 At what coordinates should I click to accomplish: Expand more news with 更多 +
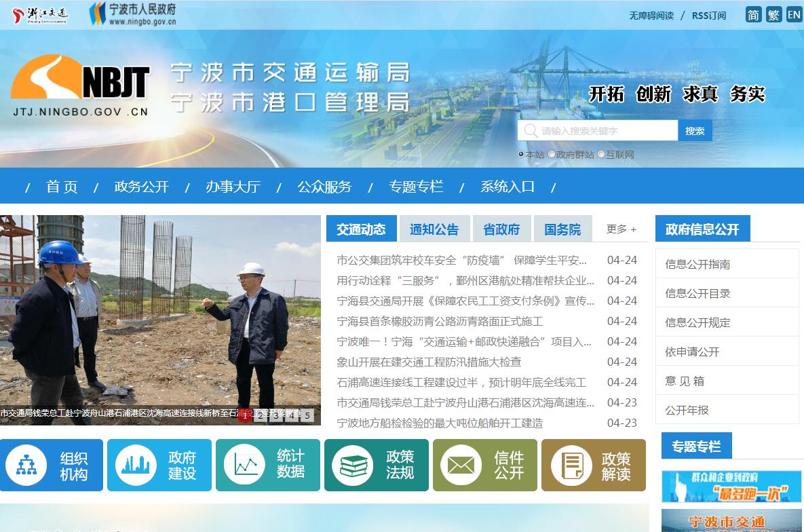(621, 229)
